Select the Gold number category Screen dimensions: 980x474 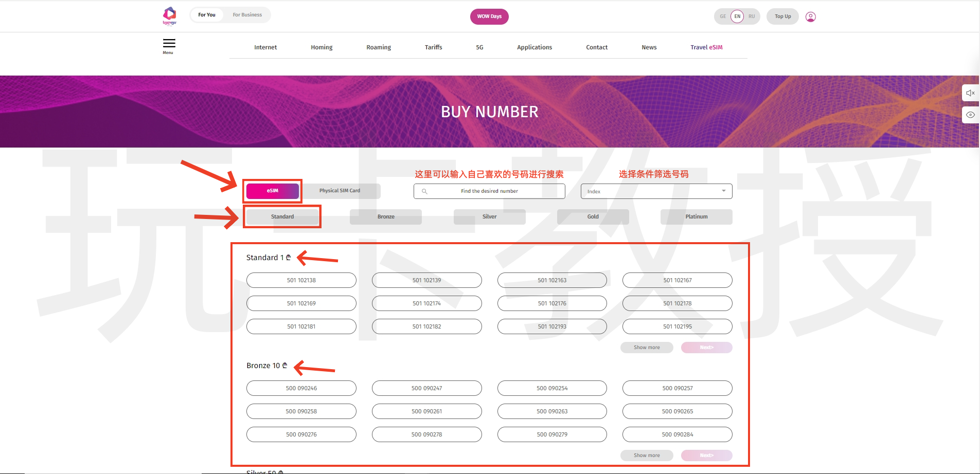point(593,217)
